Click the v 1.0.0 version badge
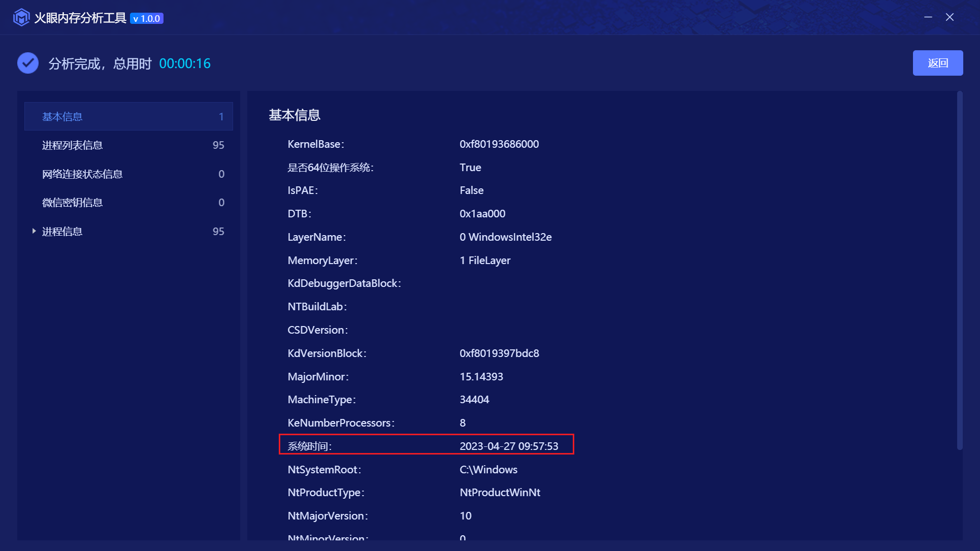 147,19
